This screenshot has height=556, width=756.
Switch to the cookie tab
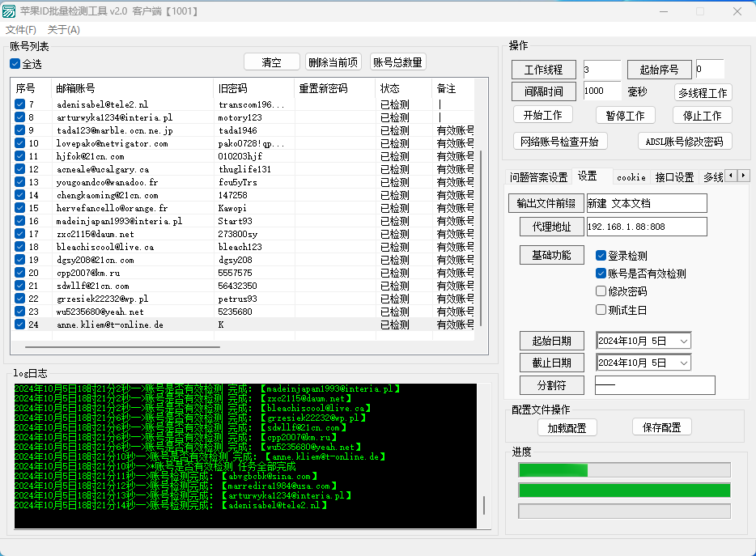631,177
